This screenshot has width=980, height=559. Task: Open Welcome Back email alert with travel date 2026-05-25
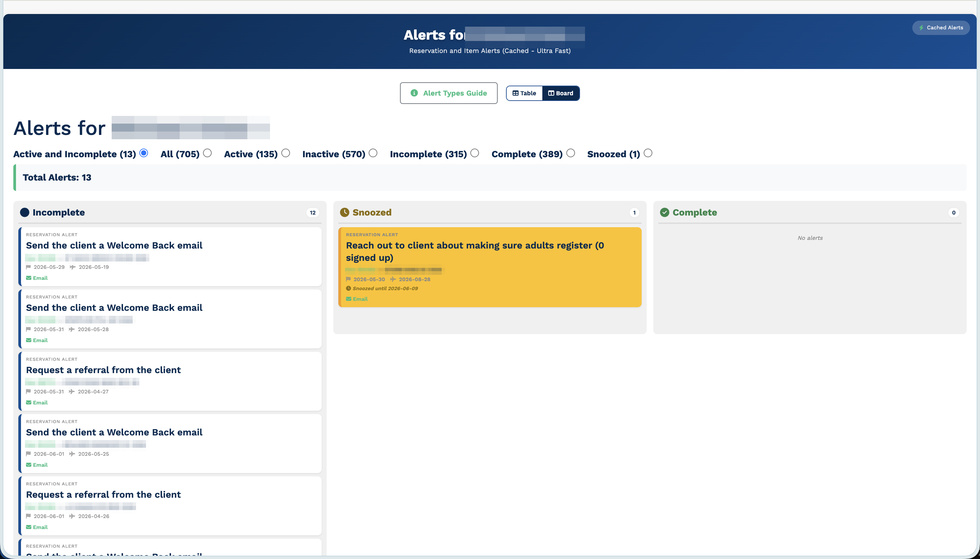click(170, 443)
